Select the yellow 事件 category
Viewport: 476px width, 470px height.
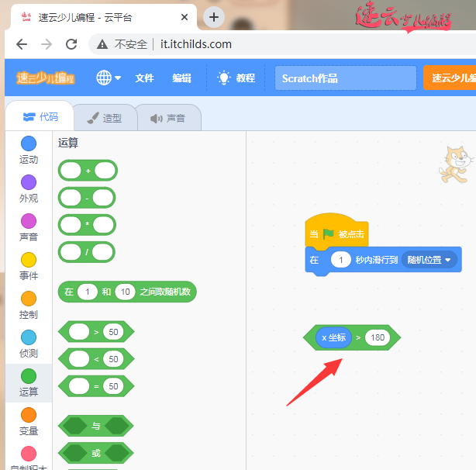(29, 267)
